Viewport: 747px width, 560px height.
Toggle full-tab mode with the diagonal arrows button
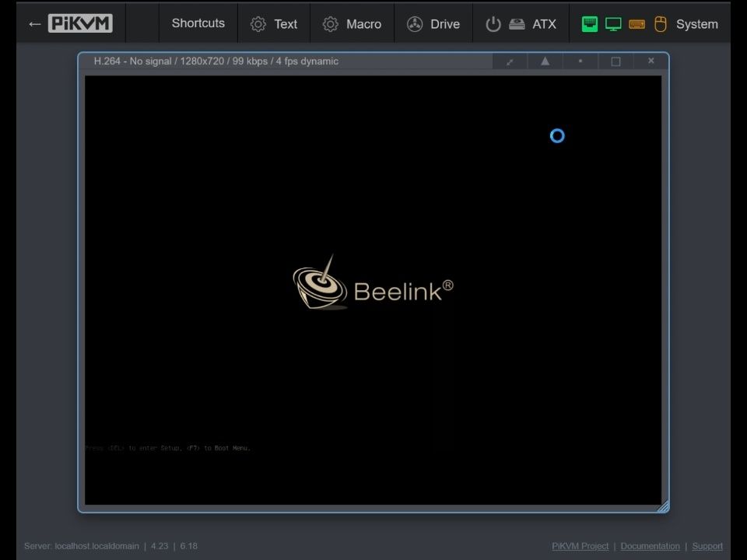(510, 61)
